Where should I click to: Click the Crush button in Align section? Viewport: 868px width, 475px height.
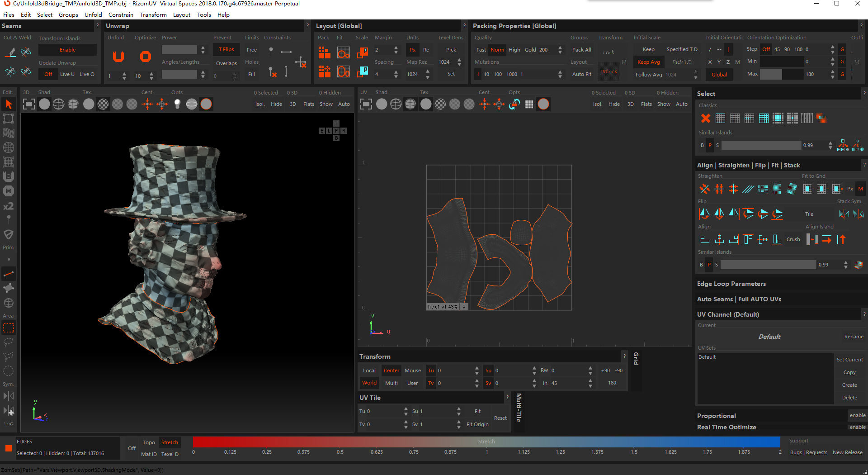click(793, 239)
